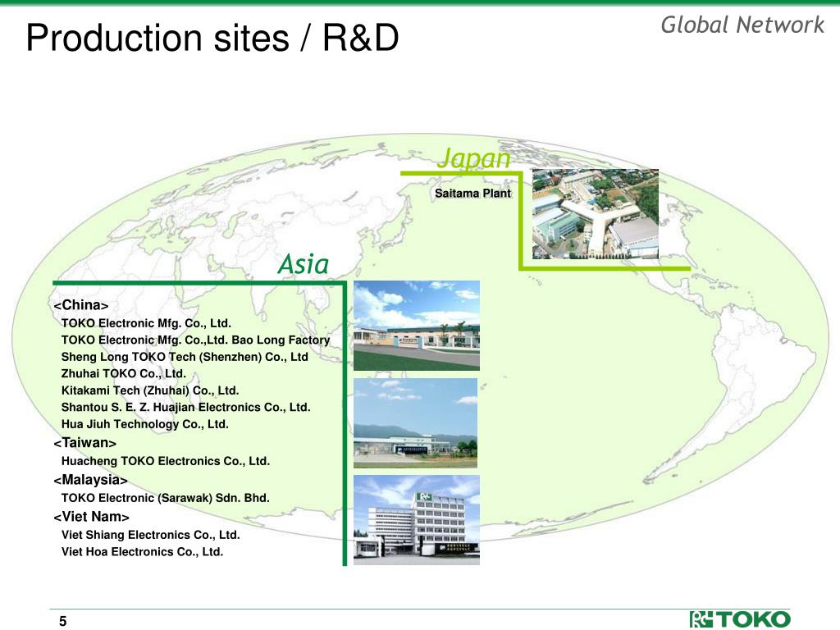Open the bottom photo of the multi-storey building
Screen dimensions: 840x630
416,519
